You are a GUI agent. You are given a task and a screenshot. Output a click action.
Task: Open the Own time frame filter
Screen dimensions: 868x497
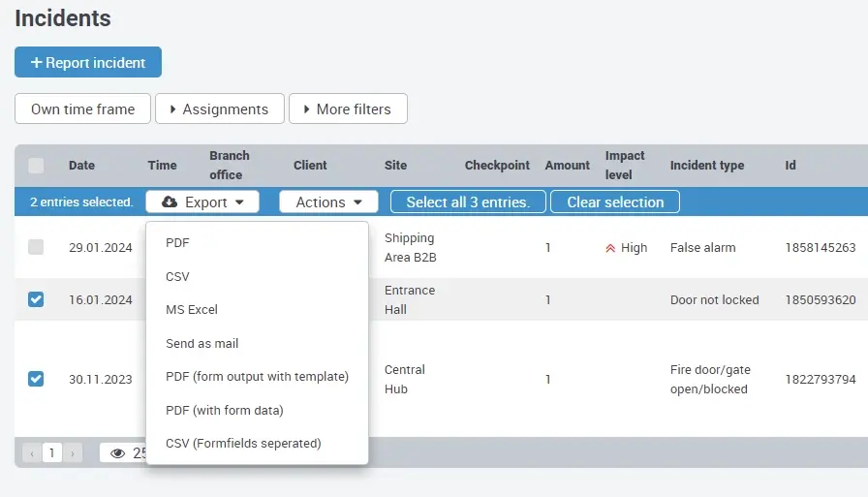pyautogui.click(x=82, y=109)
